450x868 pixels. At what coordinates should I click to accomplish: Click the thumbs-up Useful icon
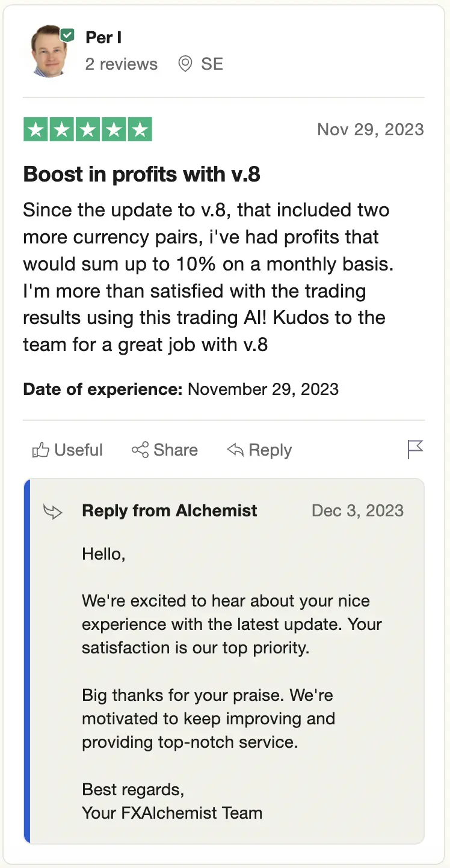[x=40, y=450]
